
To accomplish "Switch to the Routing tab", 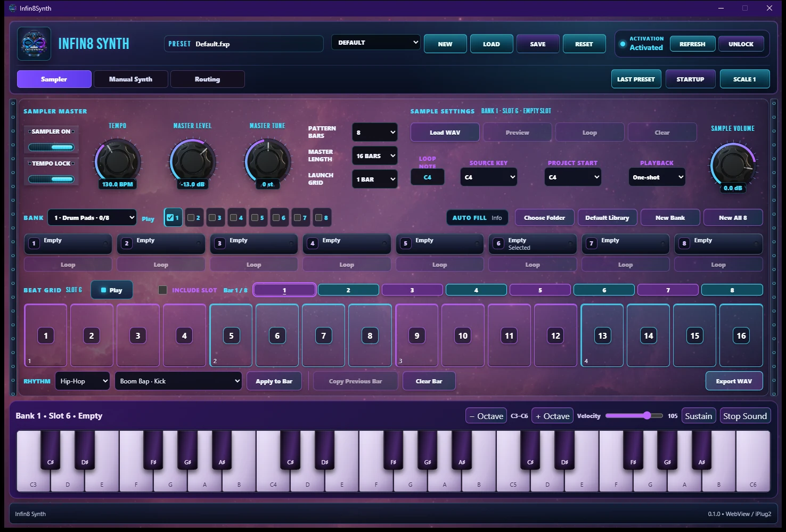I will pyautogui.click(x=207, y=79).
